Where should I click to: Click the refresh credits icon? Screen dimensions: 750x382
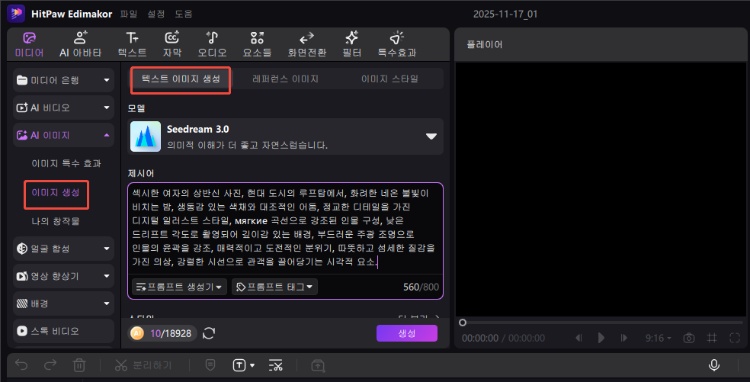click(209, 333)
